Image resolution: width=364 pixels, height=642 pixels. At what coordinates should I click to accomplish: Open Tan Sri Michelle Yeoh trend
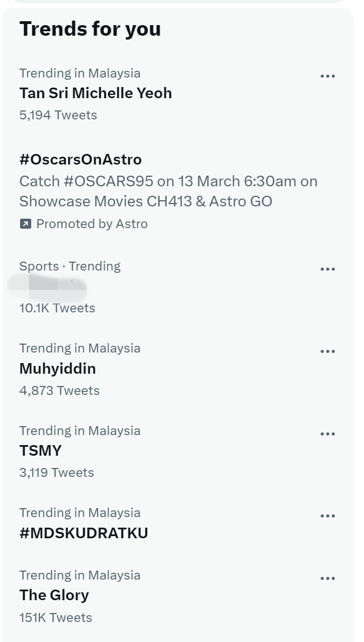pos(95,93)
